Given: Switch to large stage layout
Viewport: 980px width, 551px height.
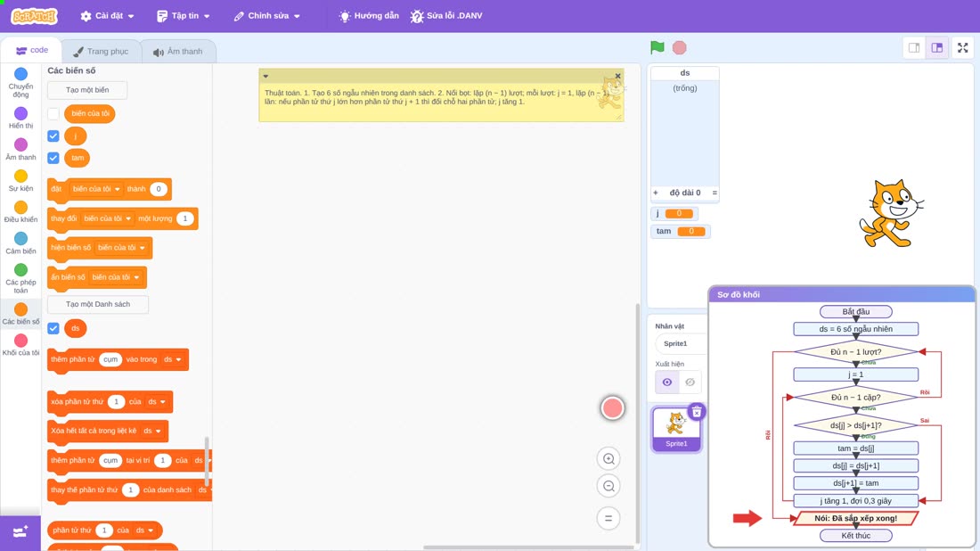Looking at the screenshot, I should 937,47.
